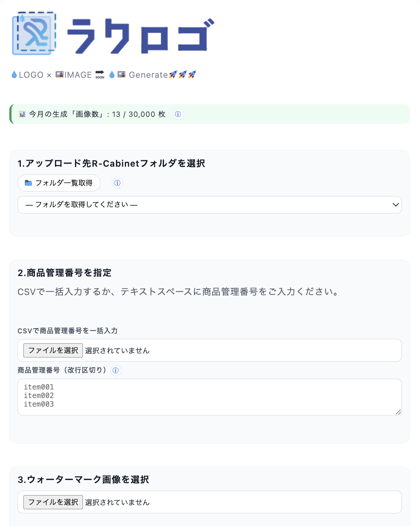This screenshot has width=420, height=526.
Task: Click the ラクロゴ logo icon
Action: point(34,33)
